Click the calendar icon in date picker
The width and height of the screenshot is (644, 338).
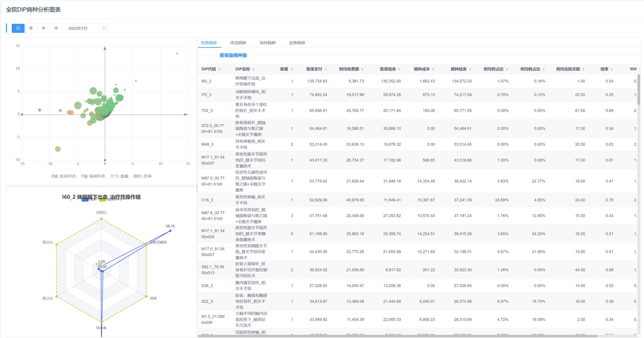[x=104, y=28]
